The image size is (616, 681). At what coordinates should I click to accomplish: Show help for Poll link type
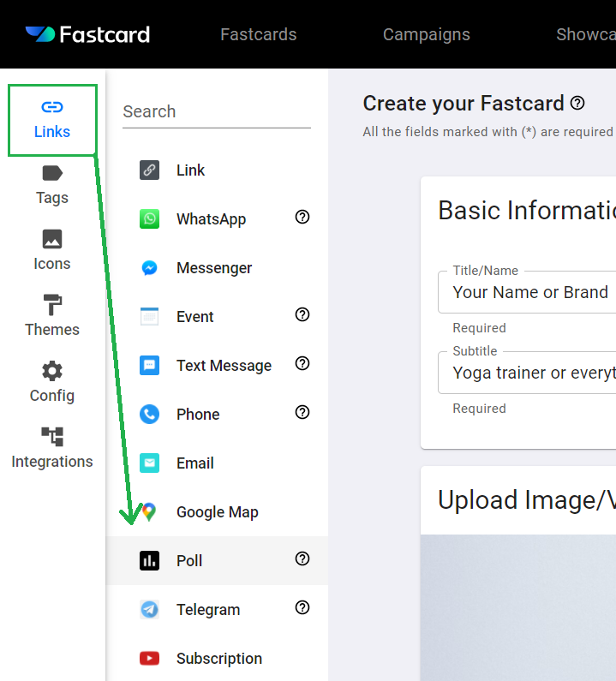(302, 559)
